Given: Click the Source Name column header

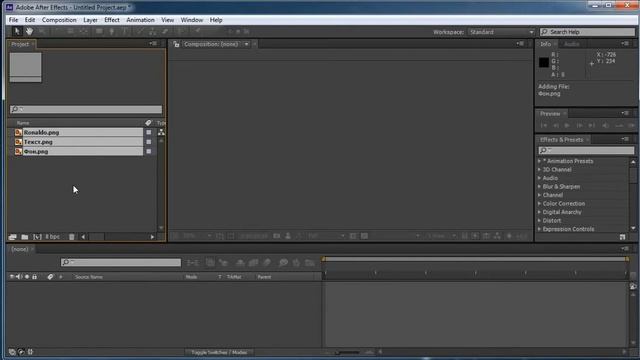Looking at the screenshot, I should point(89,277).
